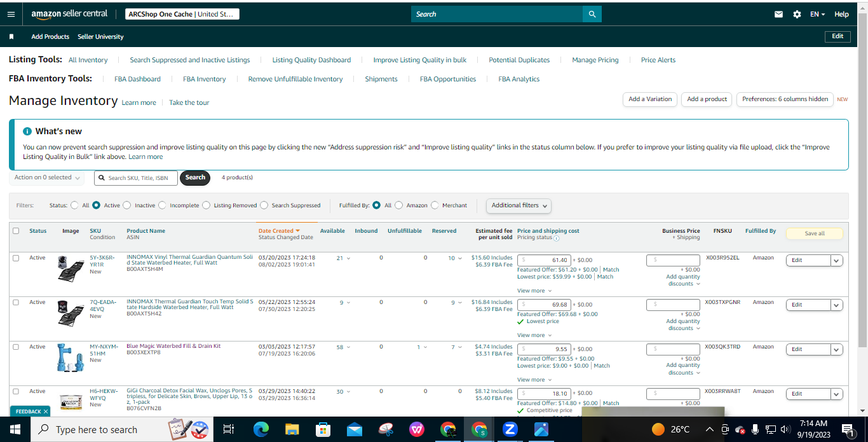Click the product image of Blue Magic kit
Screen dimensions: 868x442
70,358
